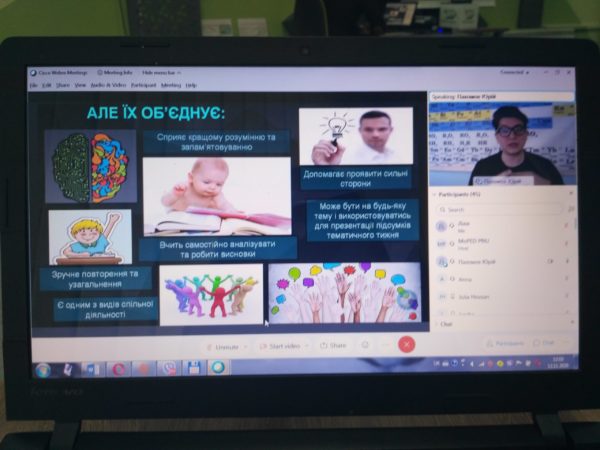Image resolution: width=600 pixels, height=450 pixels.
Task: Click the participants Search field
Action: point(500,210)
